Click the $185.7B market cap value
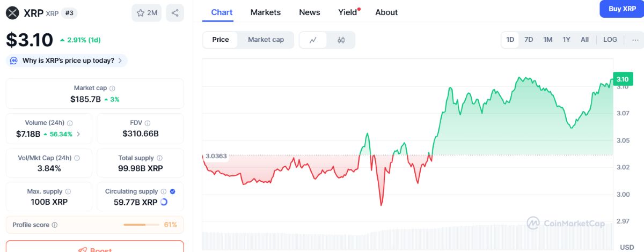 (85, 99)
